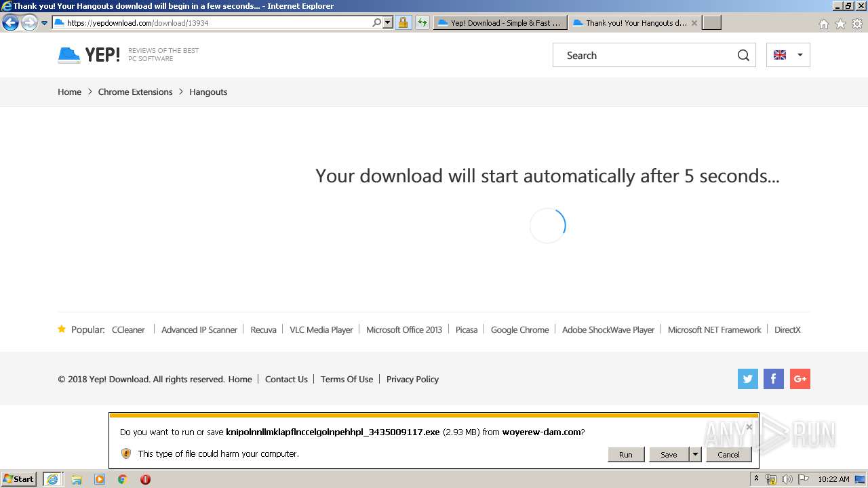Open the Advanced IP Scanner link
The image size is (868, 488).
point(199,329)
